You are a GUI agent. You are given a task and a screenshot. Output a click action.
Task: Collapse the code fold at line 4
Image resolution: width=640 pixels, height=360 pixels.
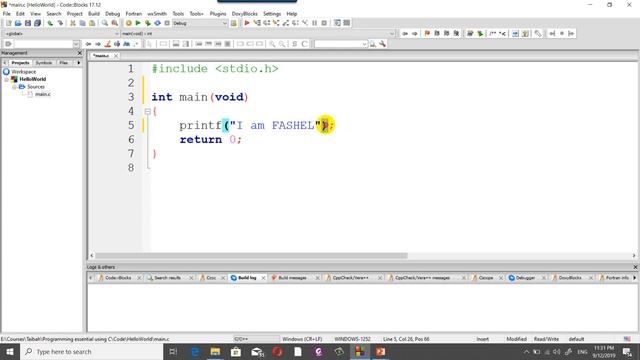[147, 111]
